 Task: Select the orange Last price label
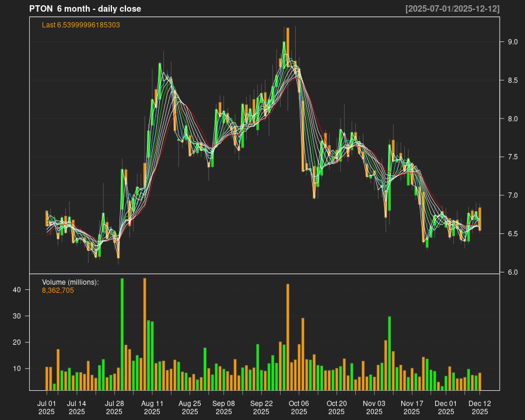coord(81,25)
